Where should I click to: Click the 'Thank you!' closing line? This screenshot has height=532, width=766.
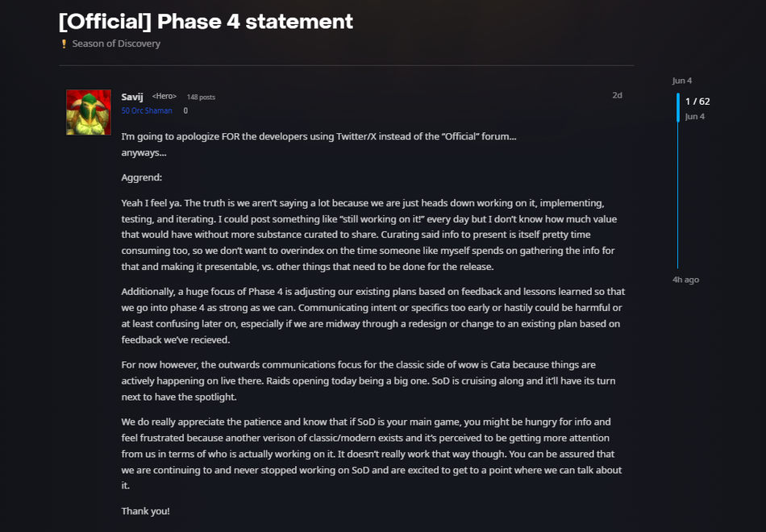point(145,511)
